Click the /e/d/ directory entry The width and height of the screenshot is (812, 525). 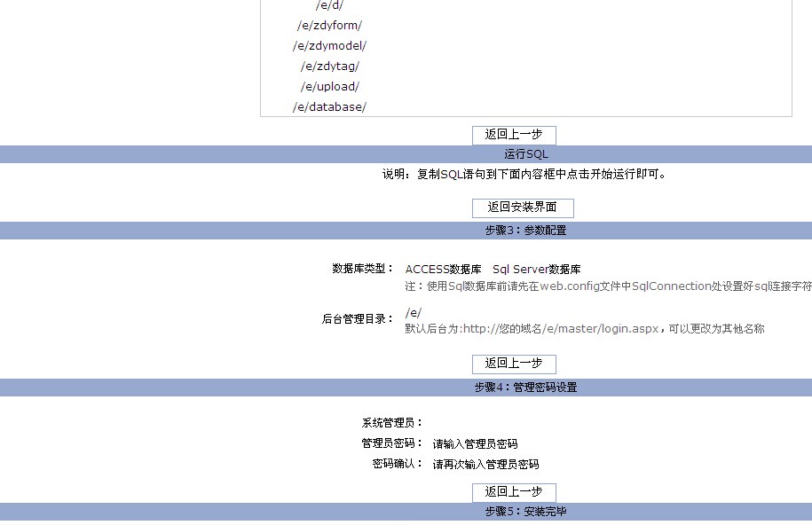329,5
